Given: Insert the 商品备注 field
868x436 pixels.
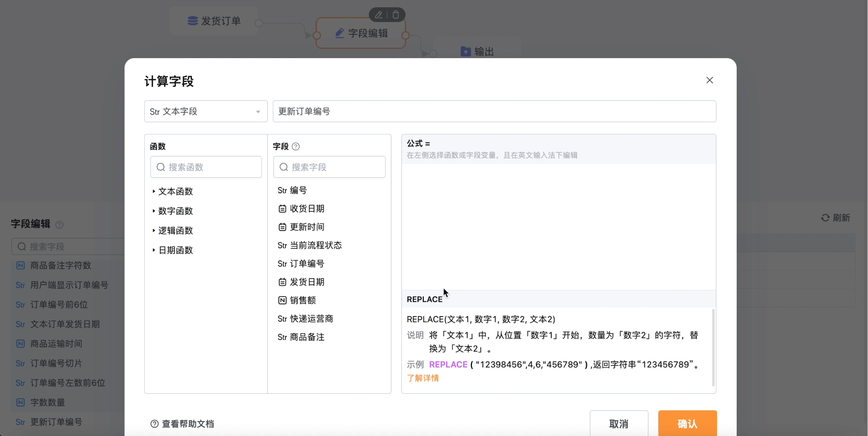Looking at the screenshot, I should [301, 337].
